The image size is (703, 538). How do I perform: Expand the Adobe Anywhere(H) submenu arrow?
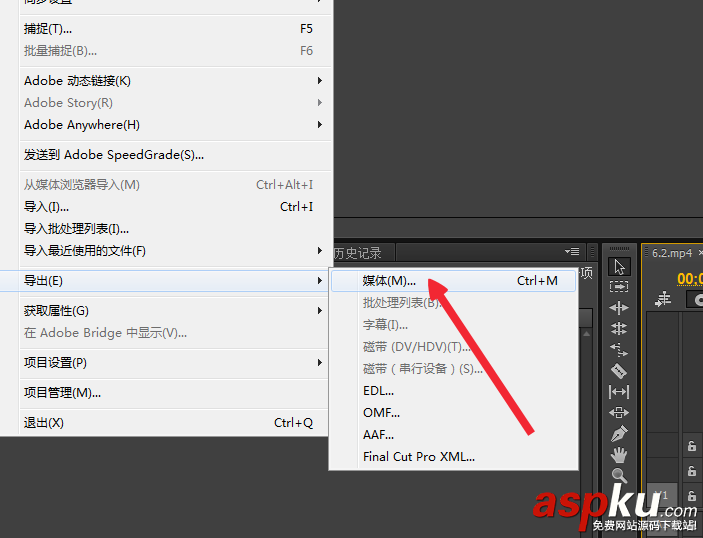pos(320,125)
